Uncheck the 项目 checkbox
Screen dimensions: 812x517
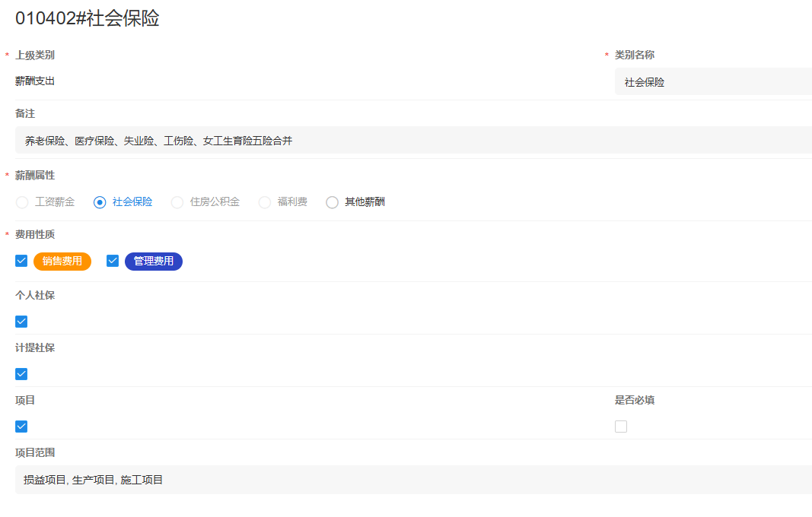21,427
